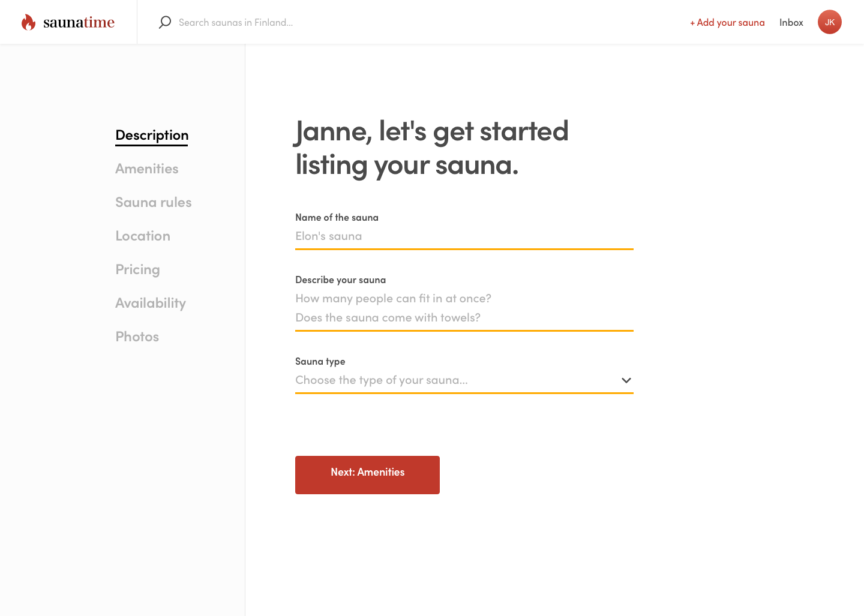864x616 pixels.
Task: Click the Add your sauna link
Action: [727, 23]
